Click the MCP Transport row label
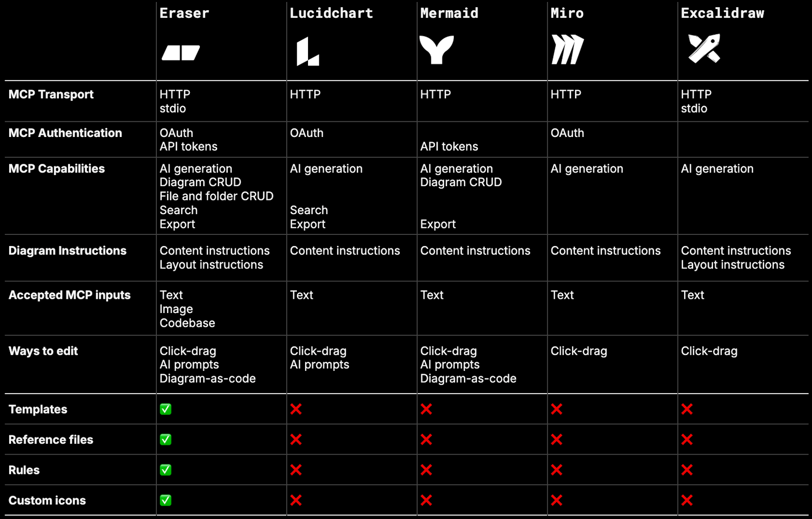The image size is (812, 519). click(x=51, y=94)
